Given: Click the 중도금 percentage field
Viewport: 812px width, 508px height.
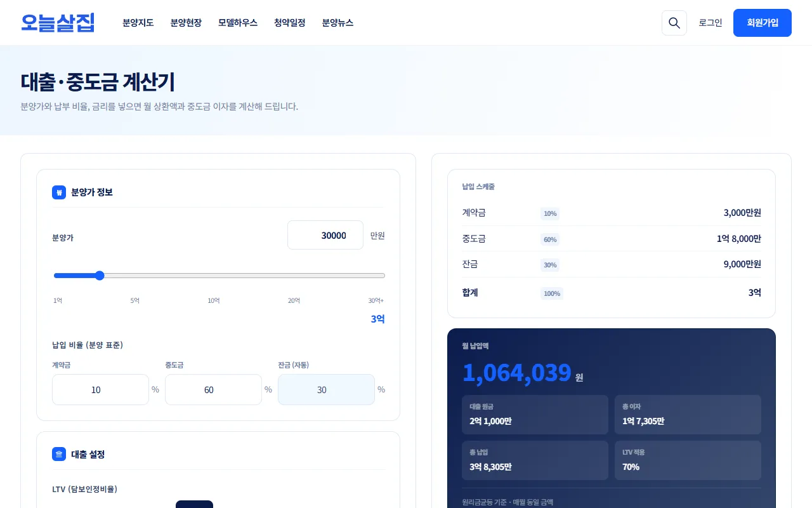Looking at the screenshot, I should [x=213, y=390].
